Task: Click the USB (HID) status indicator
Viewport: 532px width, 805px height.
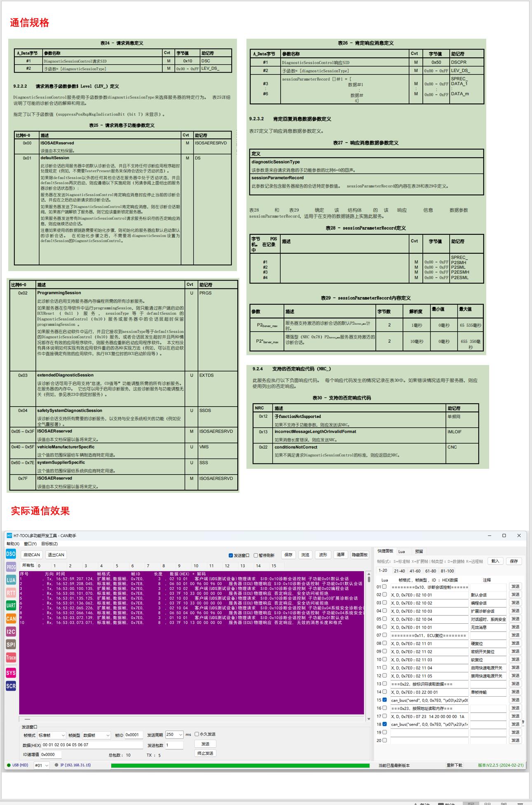Action: [18, 765]
